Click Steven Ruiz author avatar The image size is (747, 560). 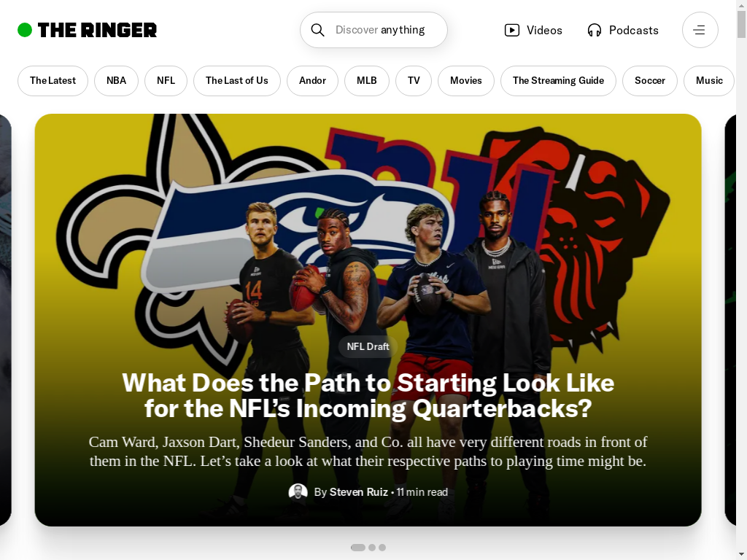pos(298,492)
